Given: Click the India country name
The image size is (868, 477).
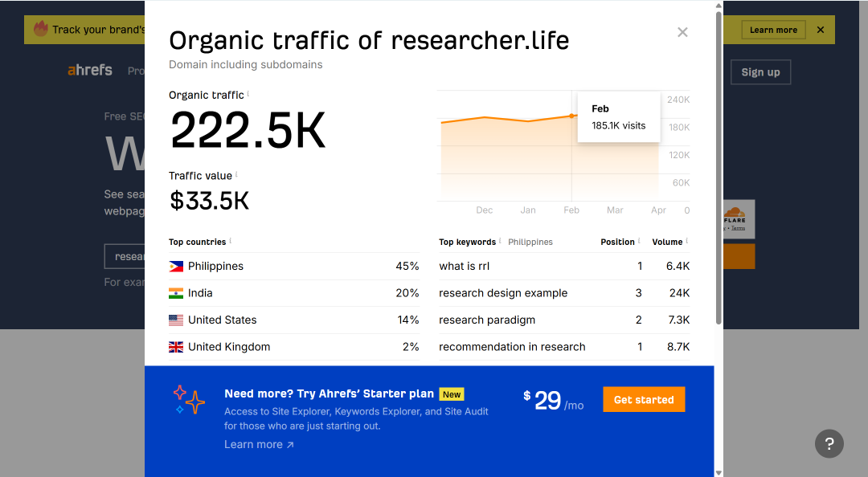Looking at the screenshot, I should pos(200,293).
